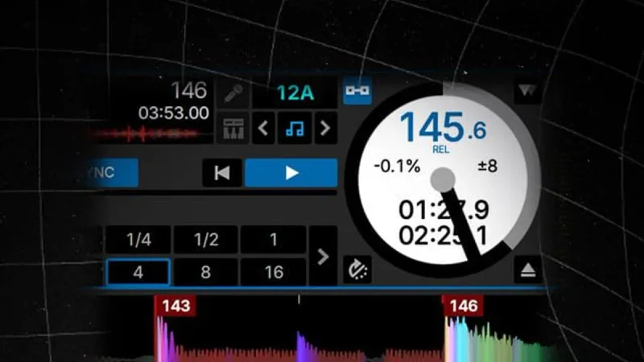Jump to track start with skip-back button
This screenshot has width=644, height=362.
[222, 173]
